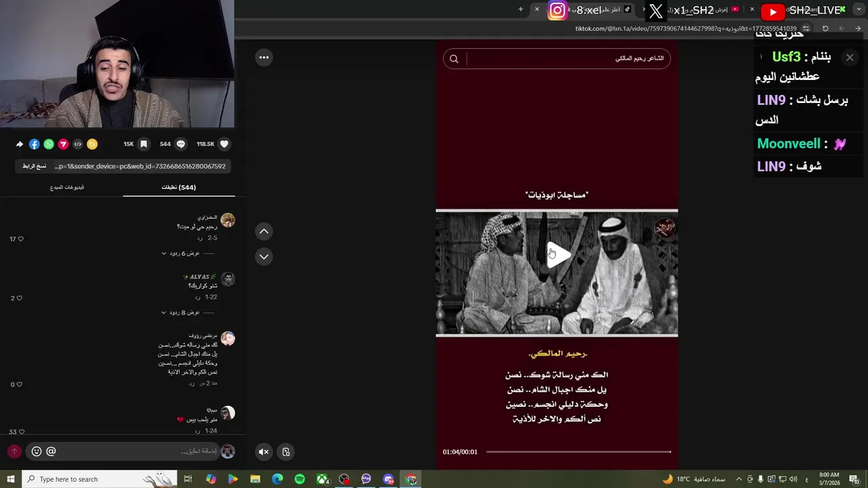The width and height of the screenshot is (868, 488).
Task: Open the first commenter's avatar
Action: 228,220
